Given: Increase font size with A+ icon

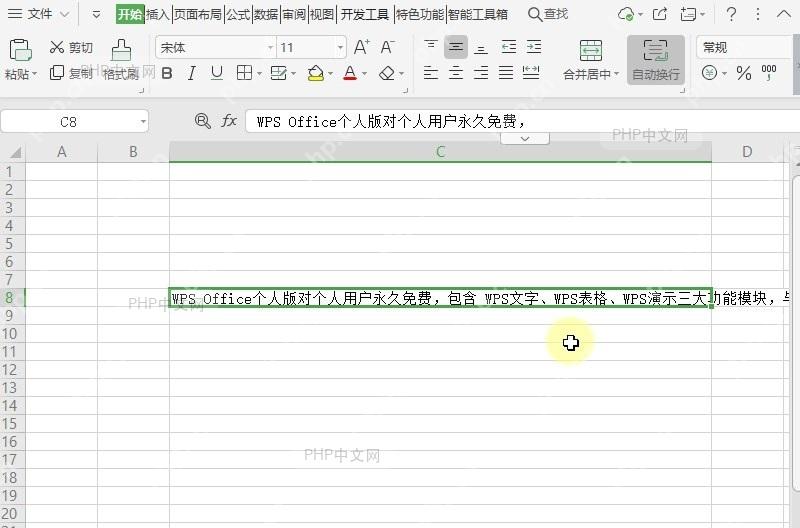Looking at the screenshot, I should click(x=361, y=47).
